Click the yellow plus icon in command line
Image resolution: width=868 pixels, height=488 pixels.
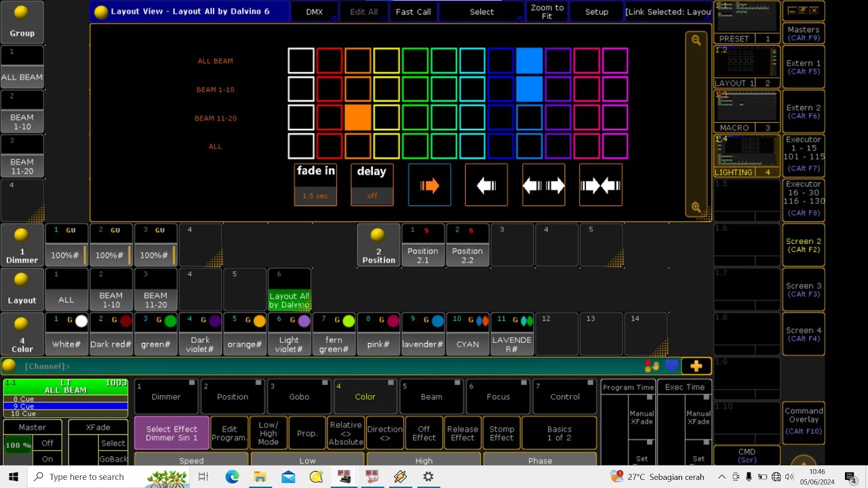pyautogui.click(x=696, y=366)
